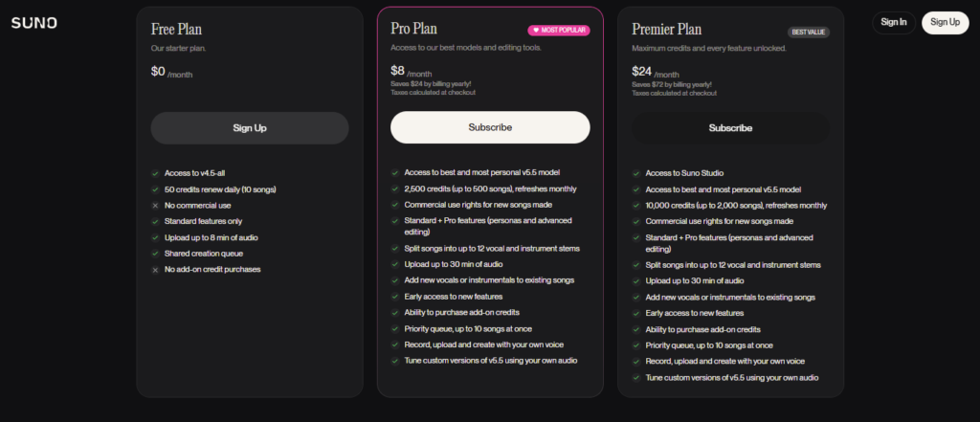This screenshot has height=422, width=980.
Task: Click the SUNO logo
Action: 33,23
